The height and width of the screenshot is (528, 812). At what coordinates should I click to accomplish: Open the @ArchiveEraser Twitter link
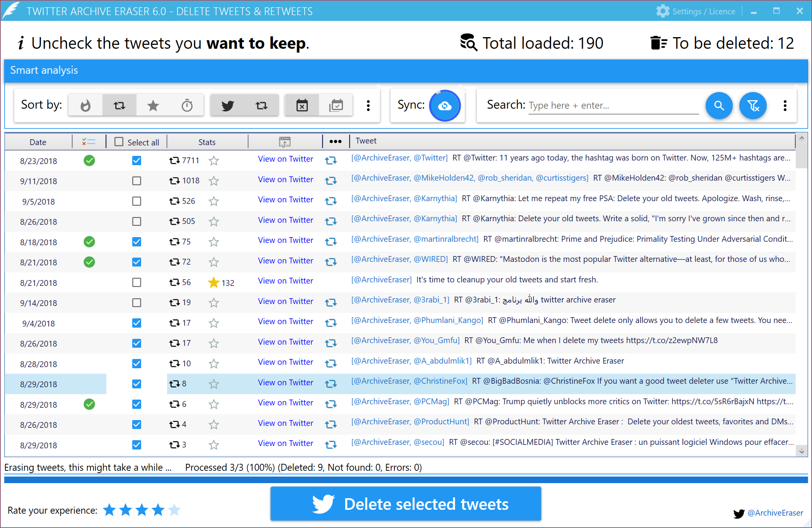775,513
